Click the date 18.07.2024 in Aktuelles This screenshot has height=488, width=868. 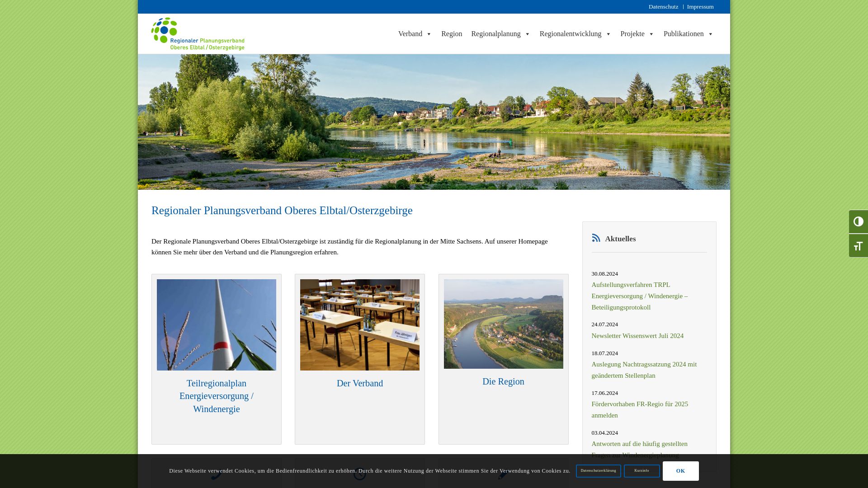[x=604, y=353]
